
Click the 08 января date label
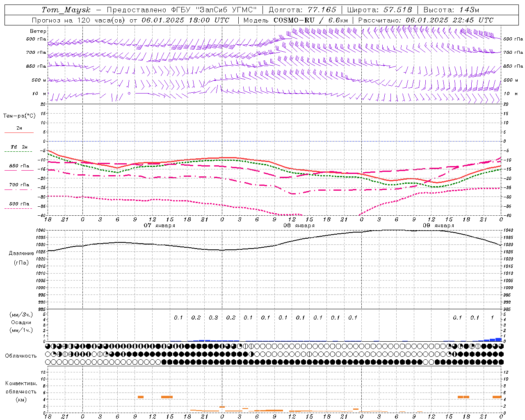click(299, 225)
